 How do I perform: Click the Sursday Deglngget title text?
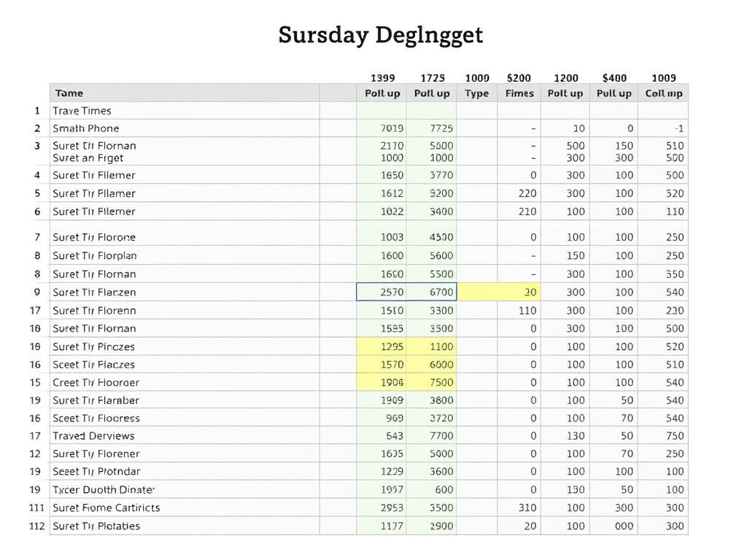click(x=379, y=34)
